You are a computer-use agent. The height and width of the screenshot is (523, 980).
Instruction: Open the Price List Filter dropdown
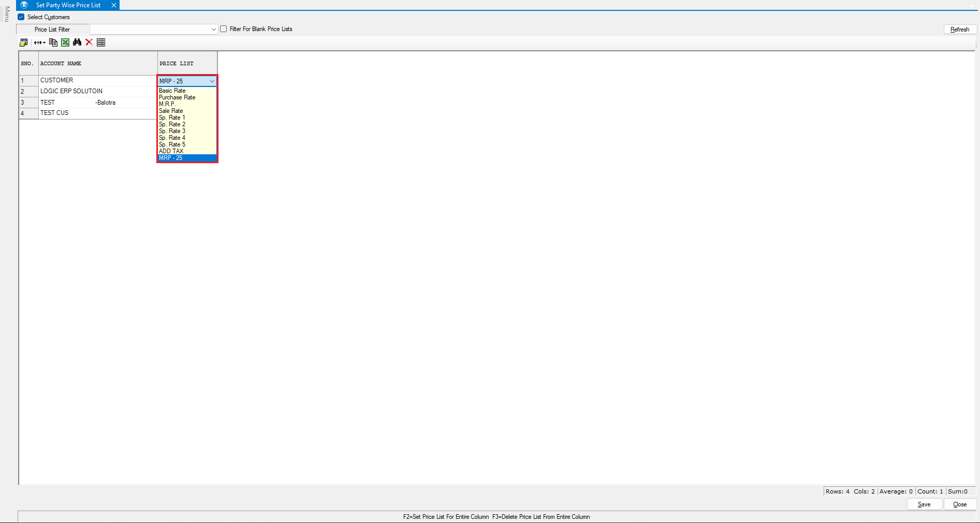coord(213,30)
